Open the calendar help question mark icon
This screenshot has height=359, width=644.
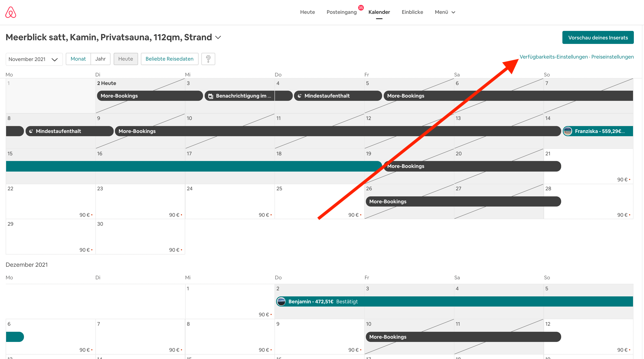(208, 59)
